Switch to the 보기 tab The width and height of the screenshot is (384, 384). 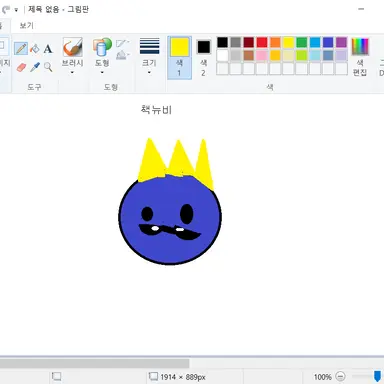pyautogui.click(x=27, y=25)
